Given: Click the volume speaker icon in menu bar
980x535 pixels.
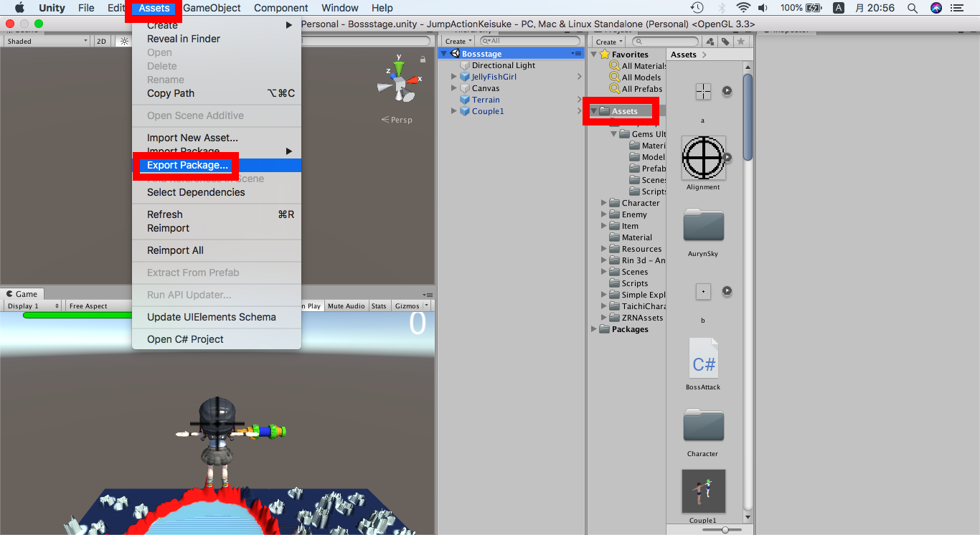Looking at the screenshot, I should [763, 8].
